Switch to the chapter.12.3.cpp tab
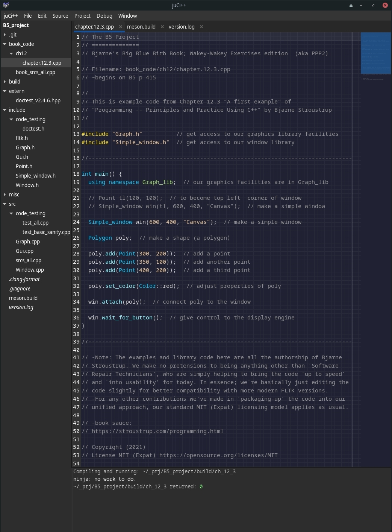The height and width of the screenshot is (532, 392). 94,27
